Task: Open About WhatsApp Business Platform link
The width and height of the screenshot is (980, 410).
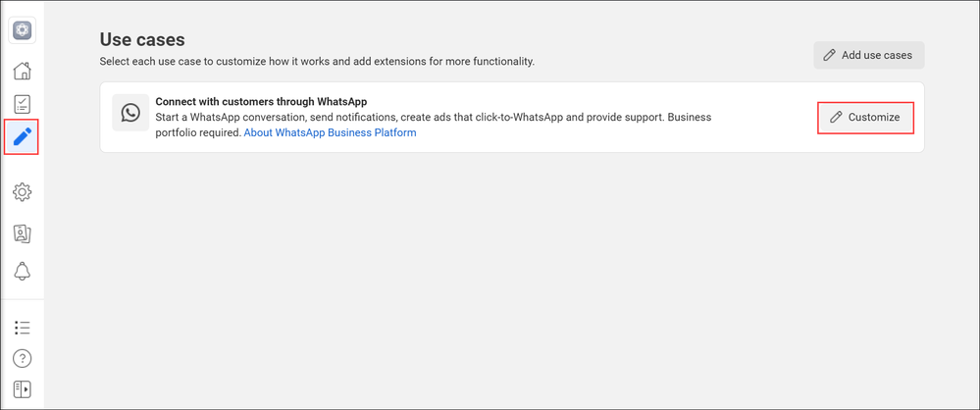Action: pyautogui.click(x=330, y=132)
